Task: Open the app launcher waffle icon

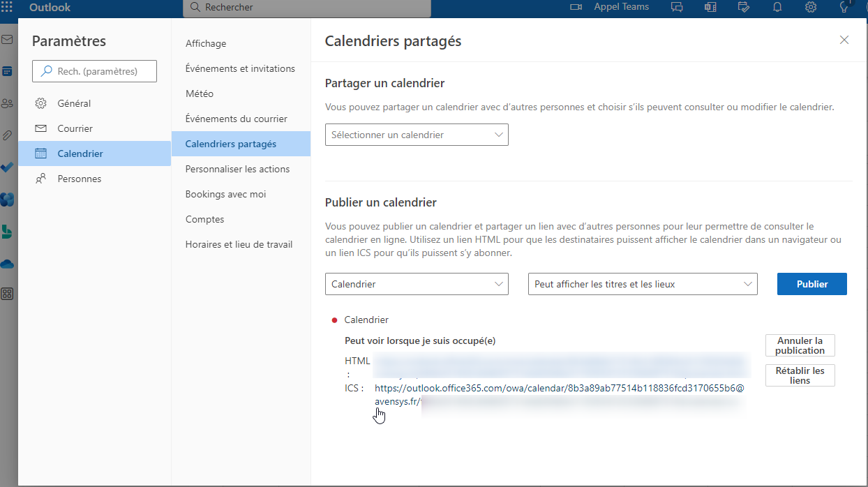Action: coord(7,7)
